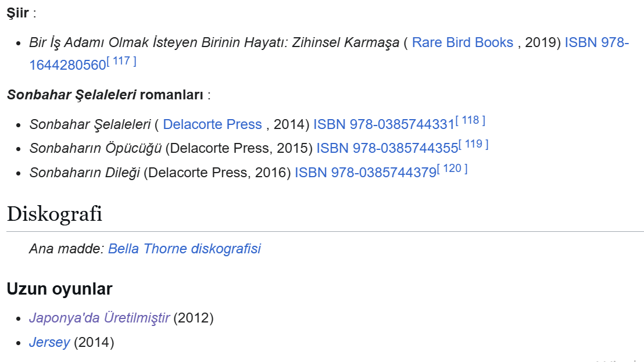Visit the Japonya'da Üretilmiştir article
Viewport: 644px width, 362px height.
[x=99, y=318]
